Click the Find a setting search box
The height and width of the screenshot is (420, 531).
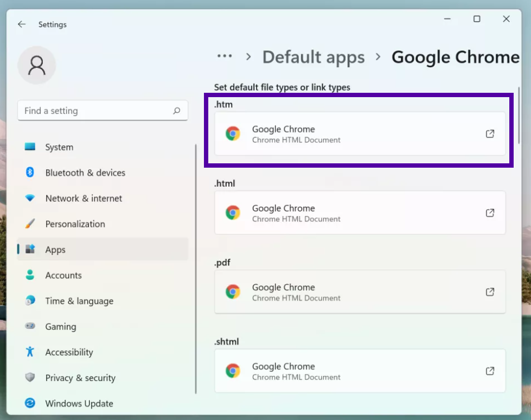(x=103, y=110)
